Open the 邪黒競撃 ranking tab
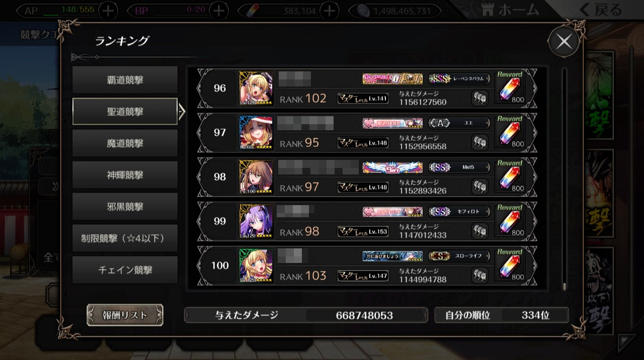The image size is (644, 360). point(125,207)
